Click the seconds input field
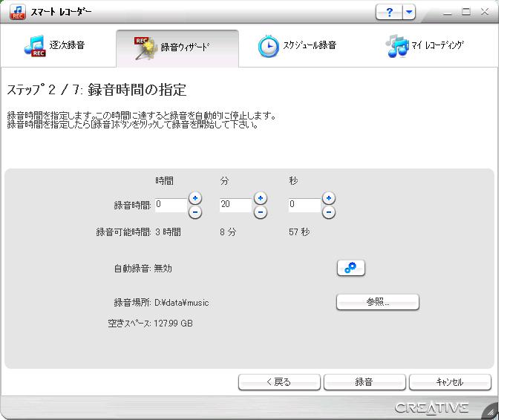This screenshot has width=507, height=420. [x=304, y=205]
